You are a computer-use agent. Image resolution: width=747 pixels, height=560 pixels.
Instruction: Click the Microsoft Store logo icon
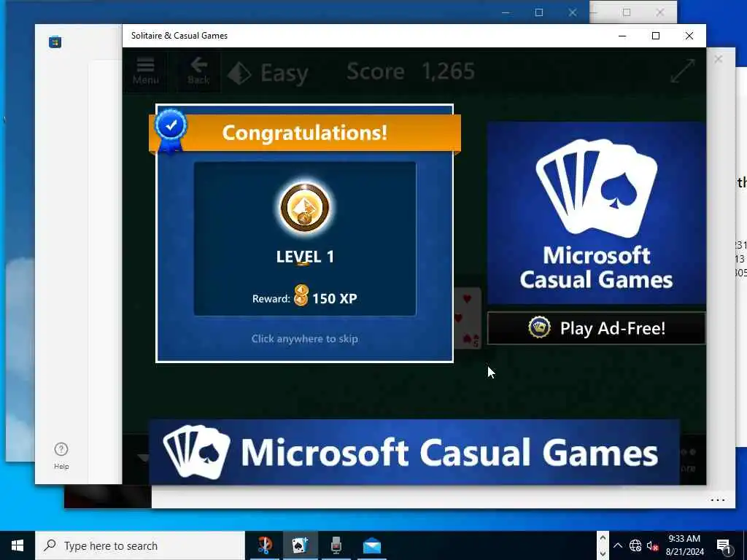click(x=55, y=42)
